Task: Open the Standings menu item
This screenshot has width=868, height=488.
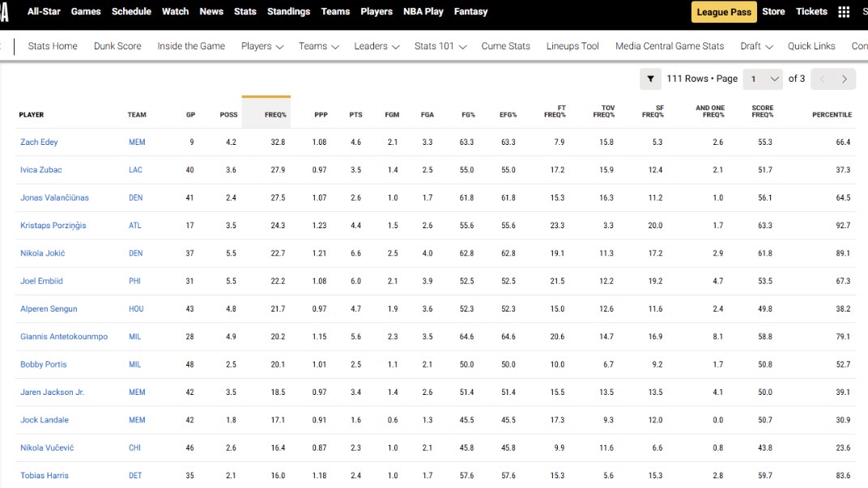Action: (x=288, y=11)
